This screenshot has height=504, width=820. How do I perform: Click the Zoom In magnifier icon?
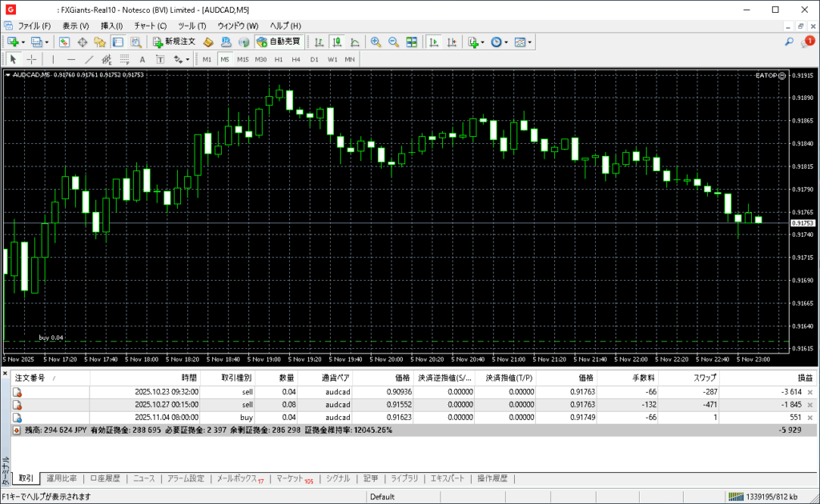pyautogui.click(x=375, y=42)
